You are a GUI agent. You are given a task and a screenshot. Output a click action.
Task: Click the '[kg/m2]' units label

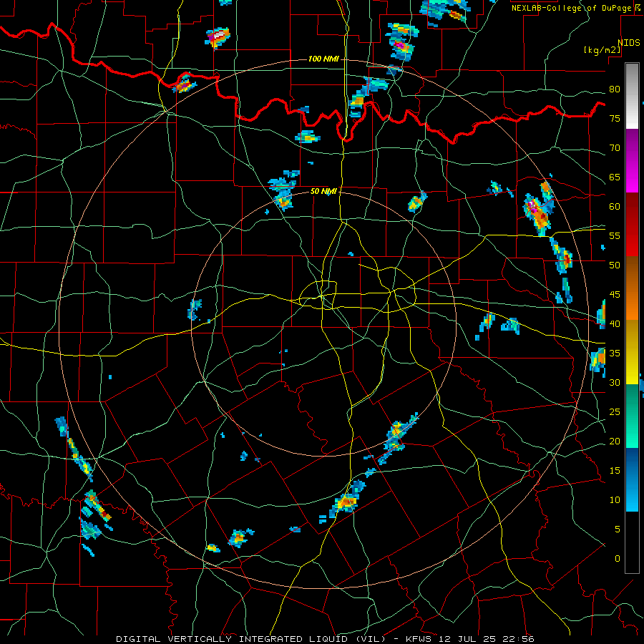[602, 50]
